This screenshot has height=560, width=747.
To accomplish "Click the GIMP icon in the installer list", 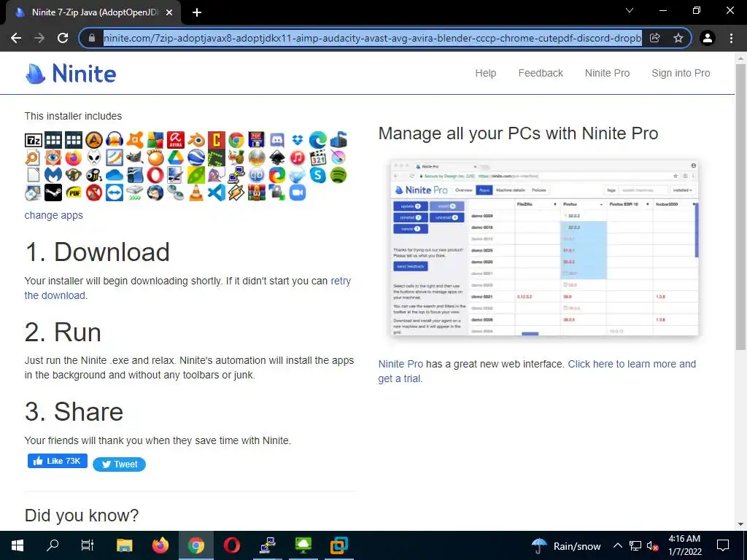I will (x=135, y=157).
